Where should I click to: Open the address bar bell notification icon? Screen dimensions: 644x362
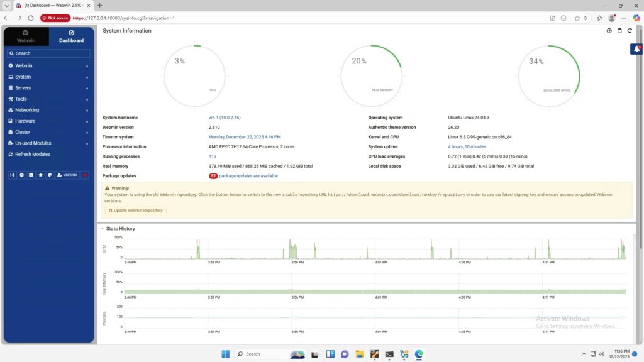point(586,18)
